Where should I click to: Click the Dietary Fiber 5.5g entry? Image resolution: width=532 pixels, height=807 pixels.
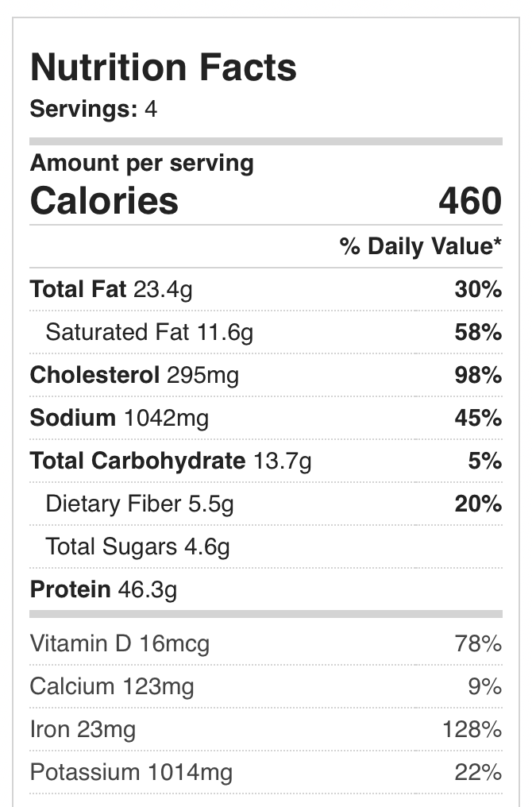coord(140,504)
